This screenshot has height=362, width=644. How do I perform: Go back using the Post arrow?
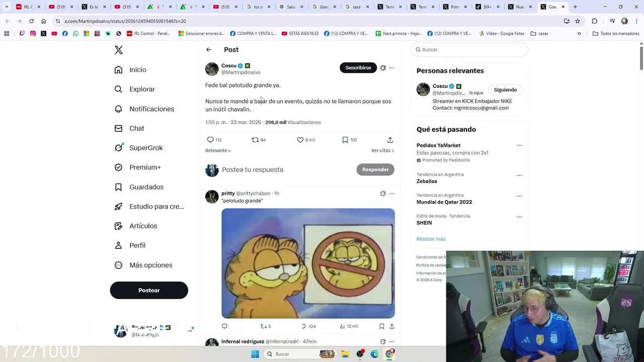(x=209, y=50)
